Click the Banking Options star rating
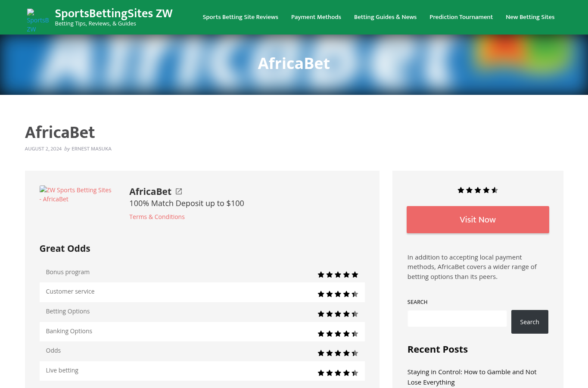588x388 pixels. (338, 334)
